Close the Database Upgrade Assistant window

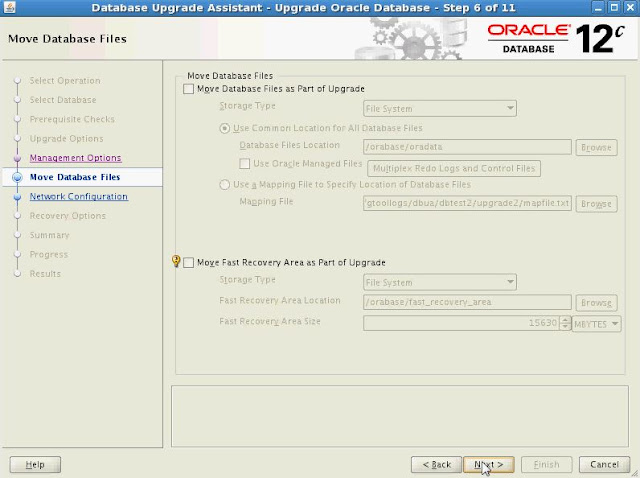click(630, 7)
